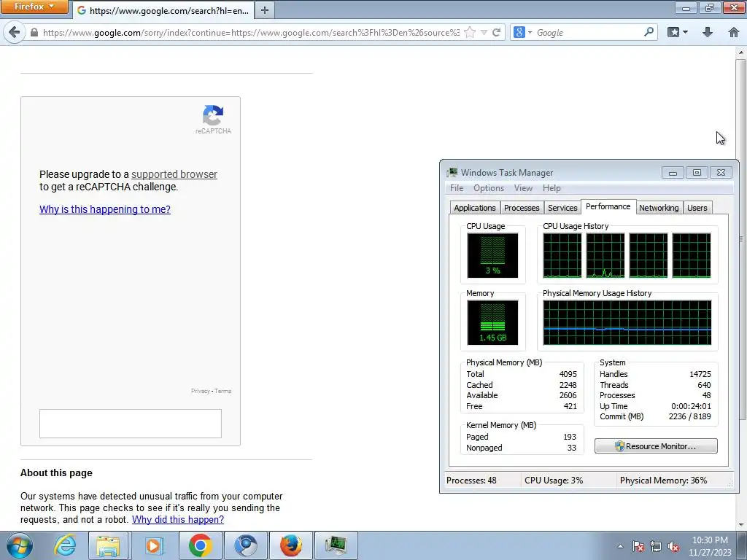Open Task Manager Options menu
Image resolution: width=747 pixels, height=560 pixels.
tap(488, 188)
